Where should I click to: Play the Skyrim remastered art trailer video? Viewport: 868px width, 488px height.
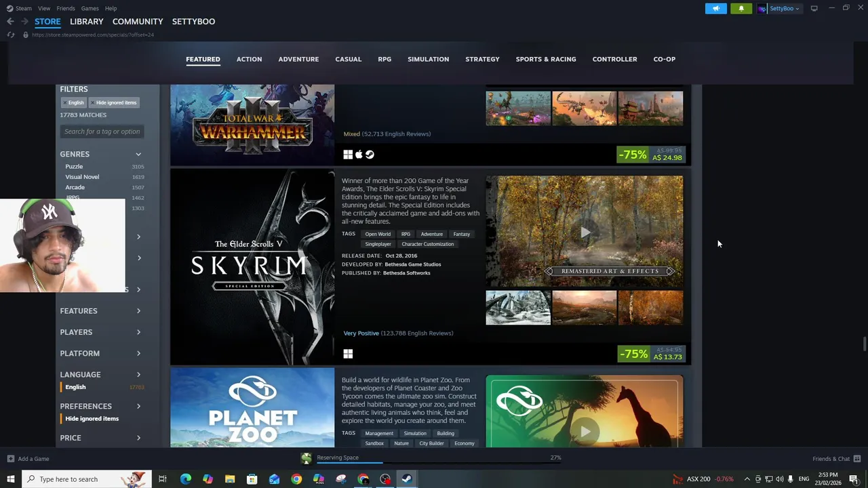585,232
